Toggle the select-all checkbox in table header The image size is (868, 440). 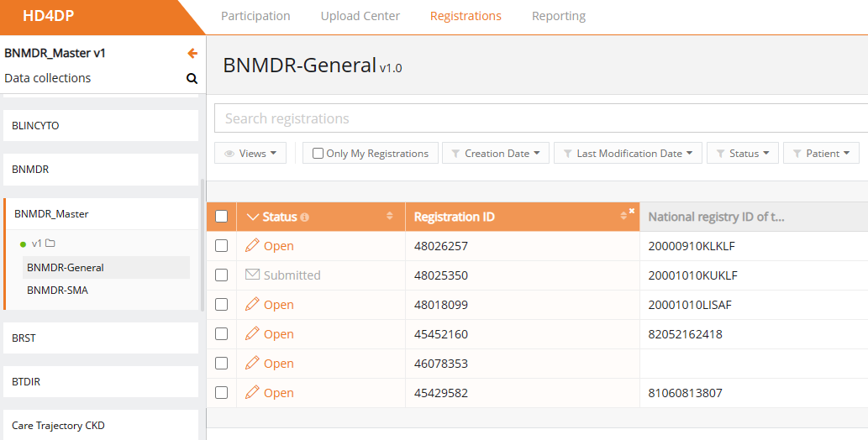click(x=222, y=217)
